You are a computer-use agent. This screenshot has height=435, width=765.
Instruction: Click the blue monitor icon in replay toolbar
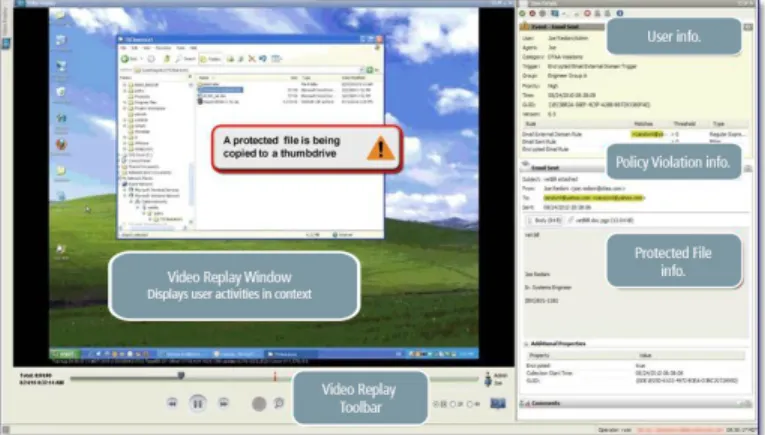(498, 403)
